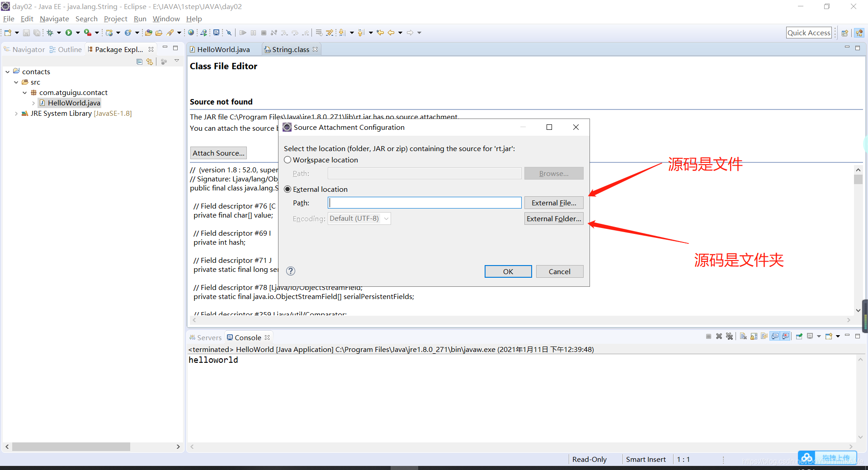Click Pin Console icon
Image resolution: width=868 pixels, height=470 pixels.
coord(799,336)
